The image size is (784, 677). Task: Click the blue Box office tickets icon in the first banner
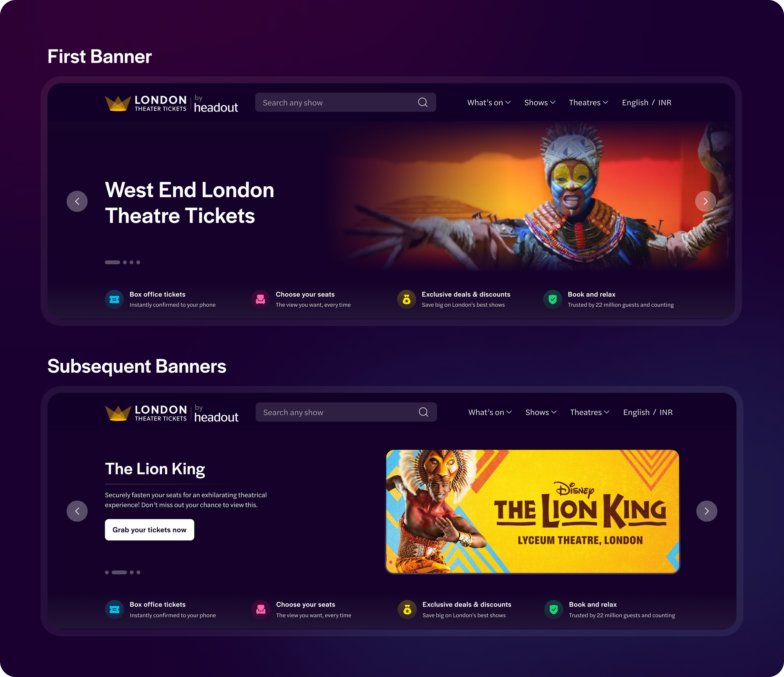tap(114, 299)
